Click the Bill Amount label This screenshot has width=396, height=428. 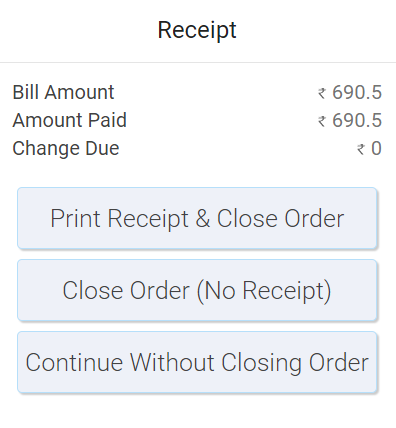pyautogui.click(x=63, y=92)
